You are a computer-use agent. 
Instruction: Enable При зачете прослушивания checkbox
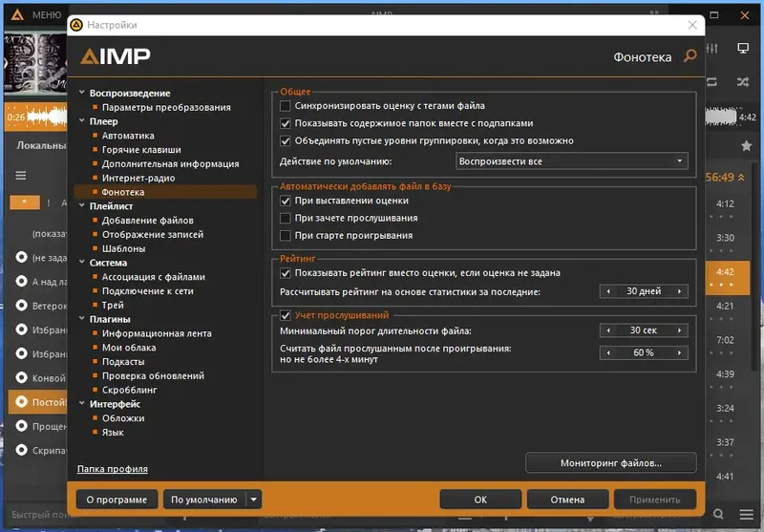285,219
